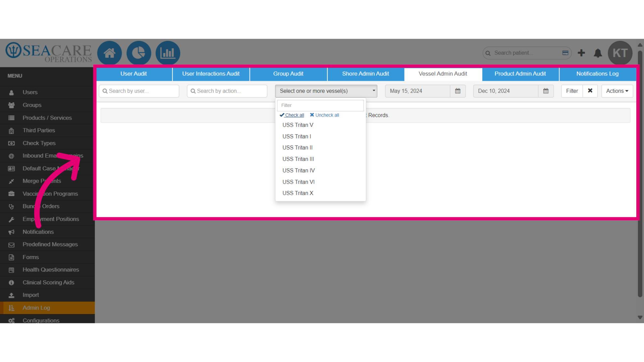Click the Vaccination Programs briefcase icon
This screenshot has height=362, width=644.
pos(11,194)
